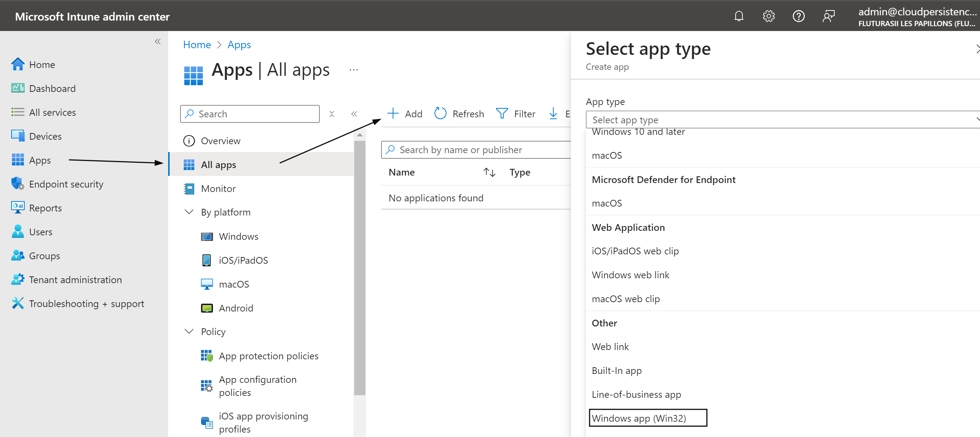Open the notifications bell icon

[x=738, y=16]
